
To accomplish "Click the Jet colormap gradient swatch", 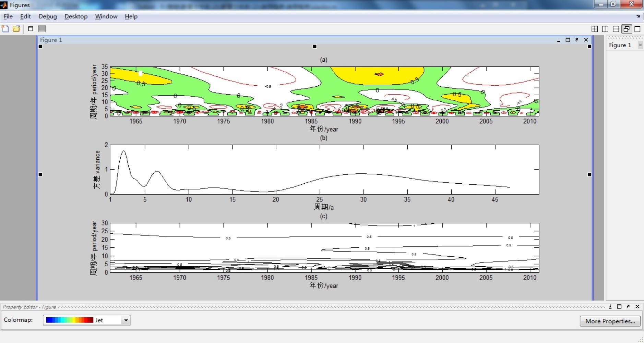I will pos(70,320).
